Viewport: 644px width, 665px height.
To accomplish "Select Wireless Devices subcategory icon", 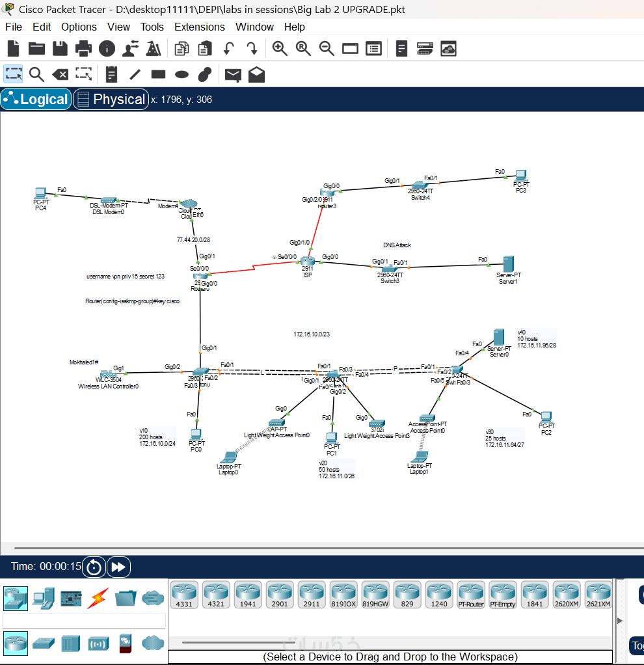I will [x=98, y=644].
